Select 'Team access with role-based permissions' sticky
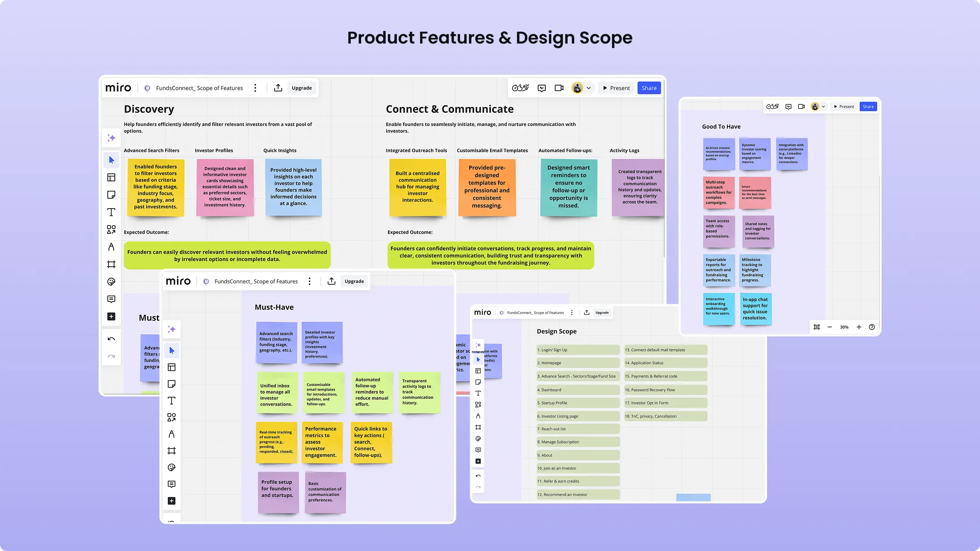980x551 pixels. pyautogui.click(x=719, y=231)
